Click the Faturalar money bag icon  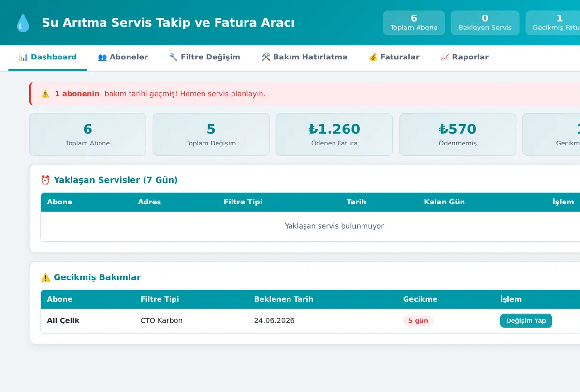373,57
